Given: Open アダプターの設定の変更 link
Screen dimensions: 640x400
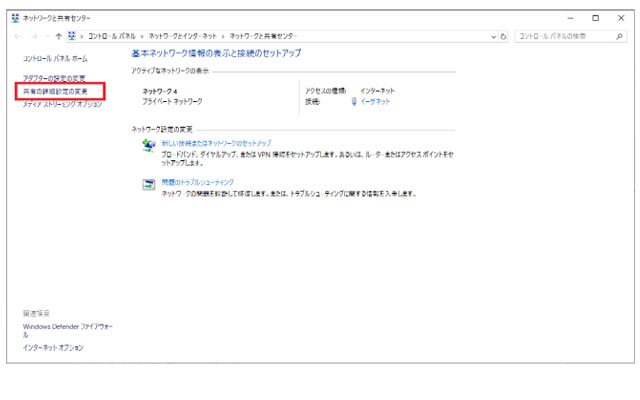Looking at the screenshot, I should pos(54,78).
